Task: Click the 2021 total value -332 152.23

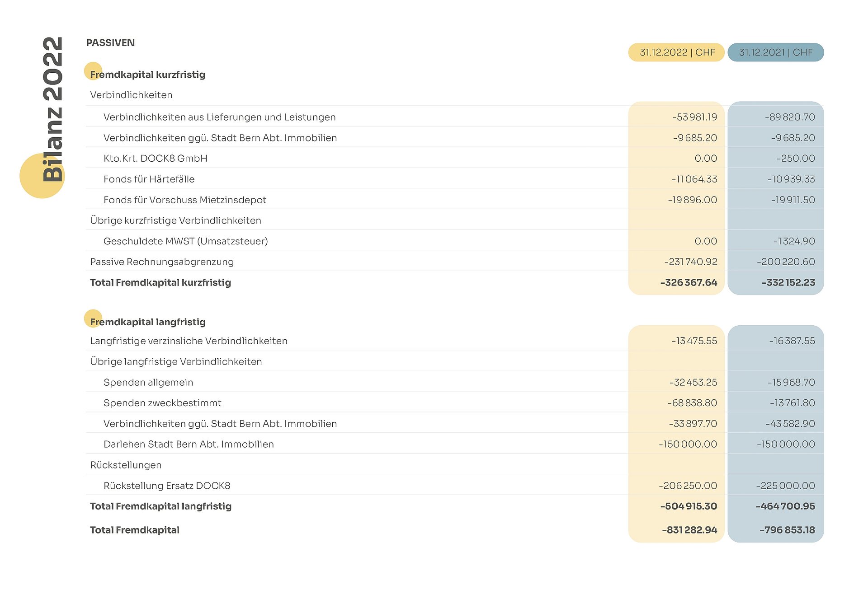Action: coord(788,283)
